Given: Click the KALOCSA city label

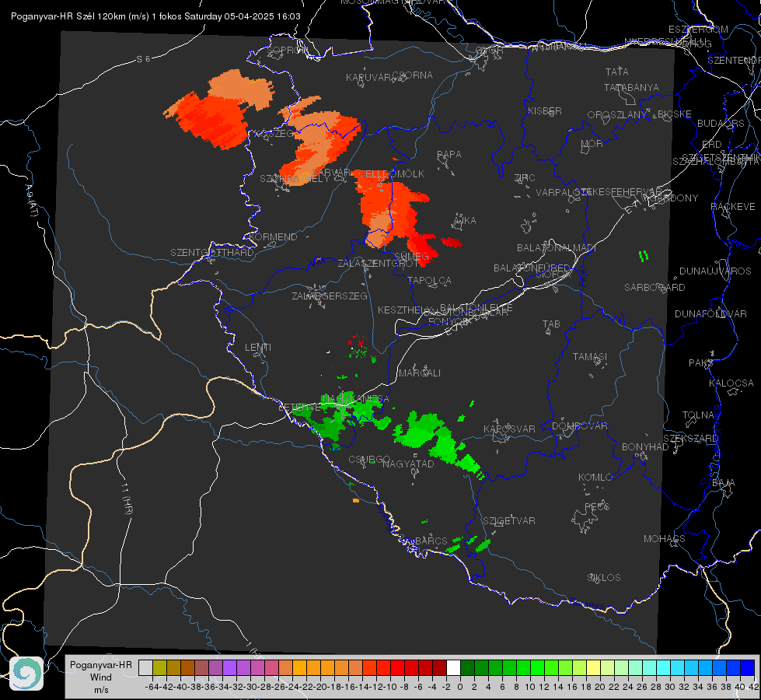Looking at the screenshot, I should coord(731,383).
